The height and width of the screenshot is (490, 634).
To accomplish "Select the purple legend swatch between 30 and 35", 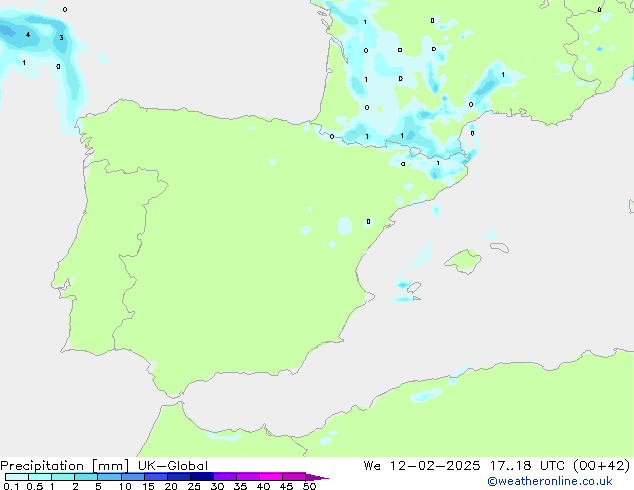I will pos(225,477).
